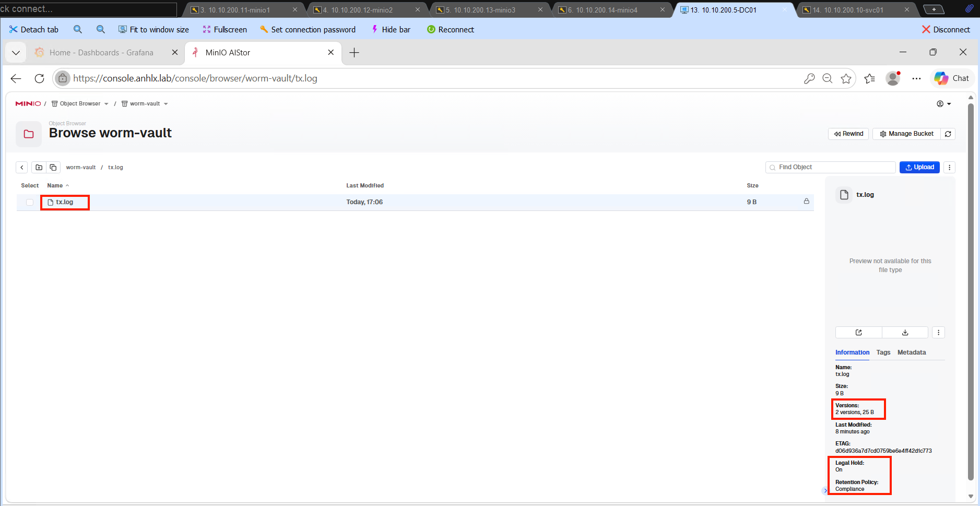
Task: Focus the Find Object search field
Action: coord(831,167)
